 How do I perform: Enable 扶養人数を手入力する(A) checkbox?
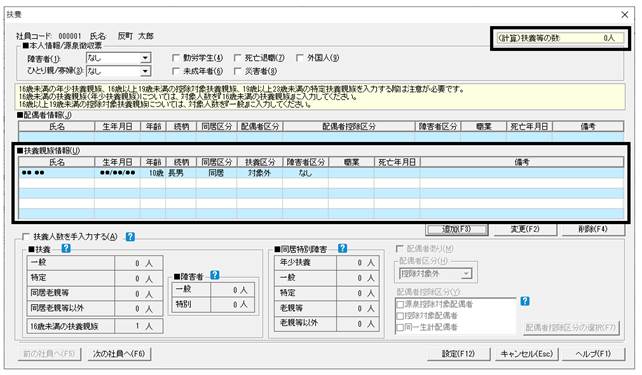tap(26, 237)
